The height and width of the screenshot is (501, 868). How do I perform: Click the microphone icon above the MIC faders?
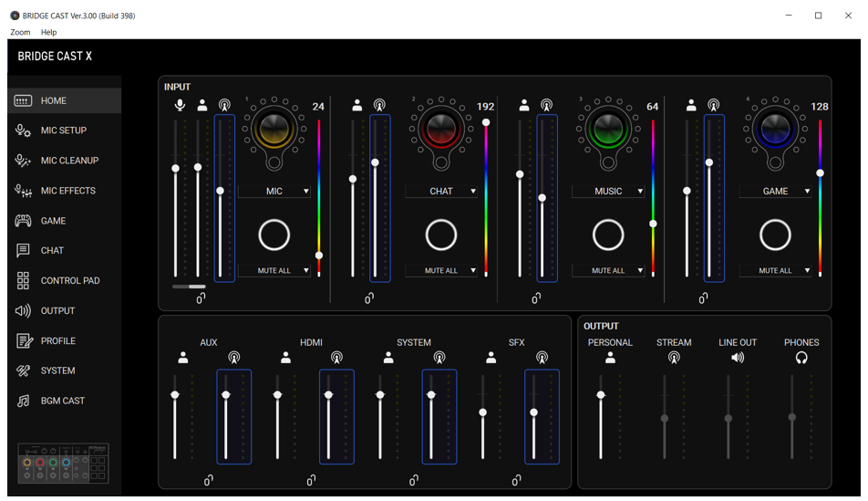point(180,105)
